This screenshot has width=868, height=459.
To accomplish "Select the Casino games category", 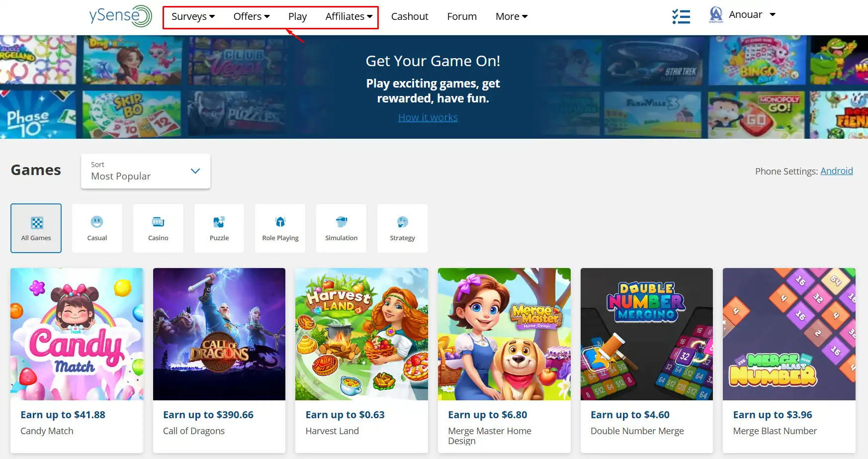I will pyautogui.click(x=158, y=228).
